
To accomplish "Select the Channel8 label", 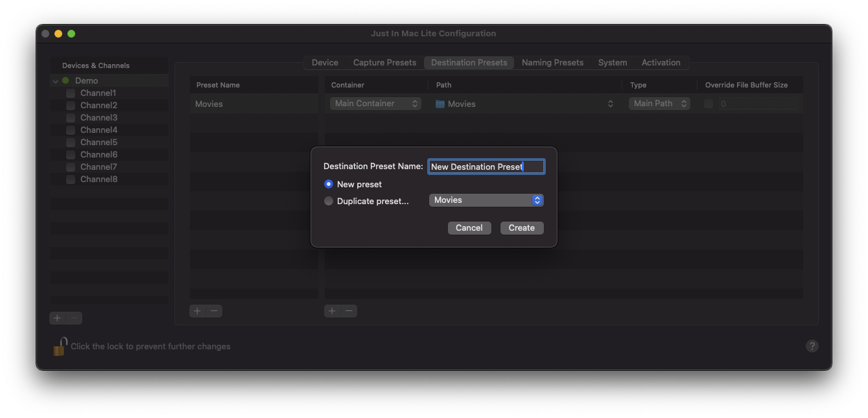I will coord(99,180).
